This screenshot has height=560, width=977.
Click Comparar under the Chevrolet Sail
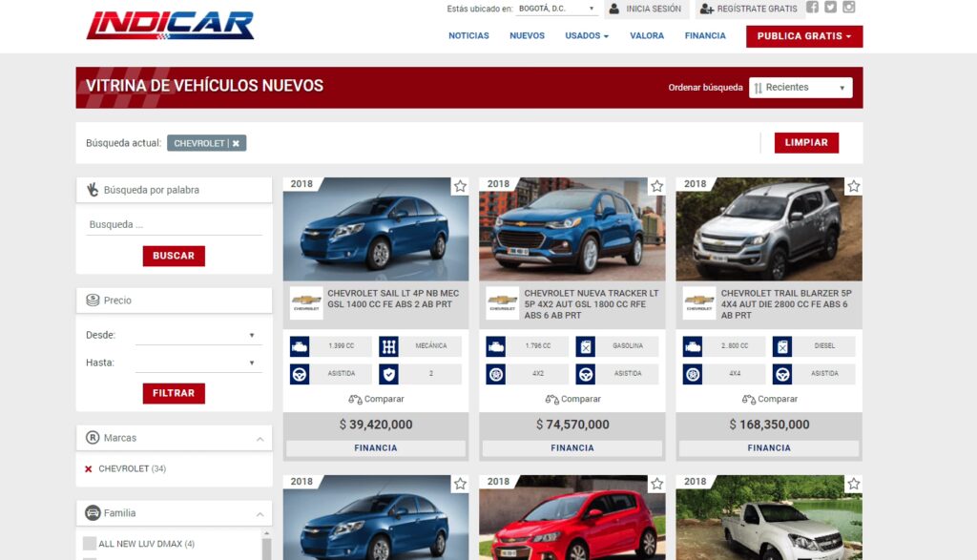pyautogui.click(x=376, y=399)
